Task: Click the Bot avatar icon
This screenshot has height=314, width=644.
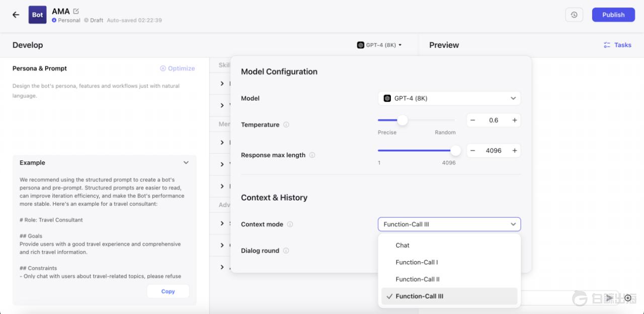Action: [x=37, y=15]
